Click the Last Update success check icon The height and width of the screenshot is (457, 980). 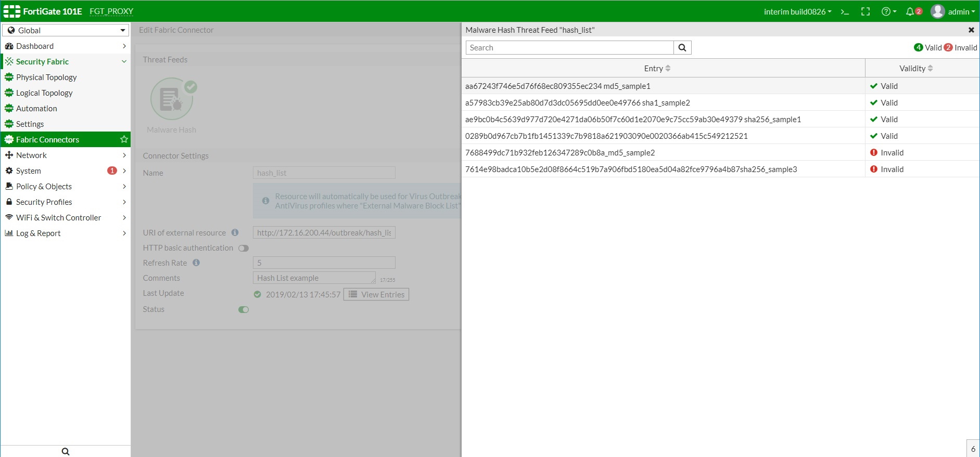point(257,294)
